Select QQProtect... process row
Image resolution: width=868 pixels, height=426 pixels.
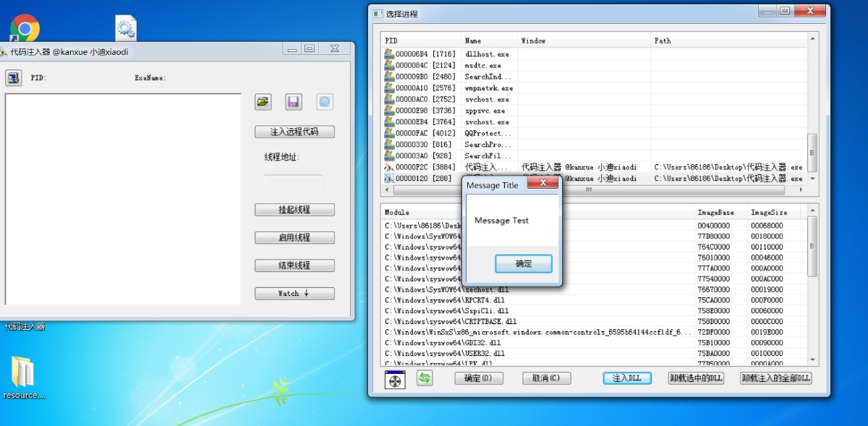tap(594, 133)
